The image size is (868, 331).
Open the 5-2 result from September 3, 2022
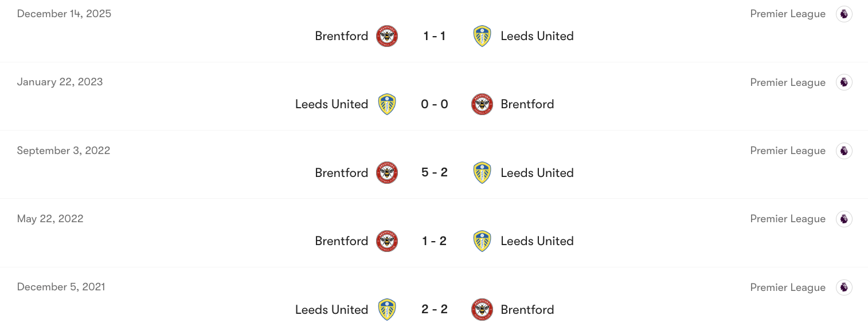pos(435,172)
